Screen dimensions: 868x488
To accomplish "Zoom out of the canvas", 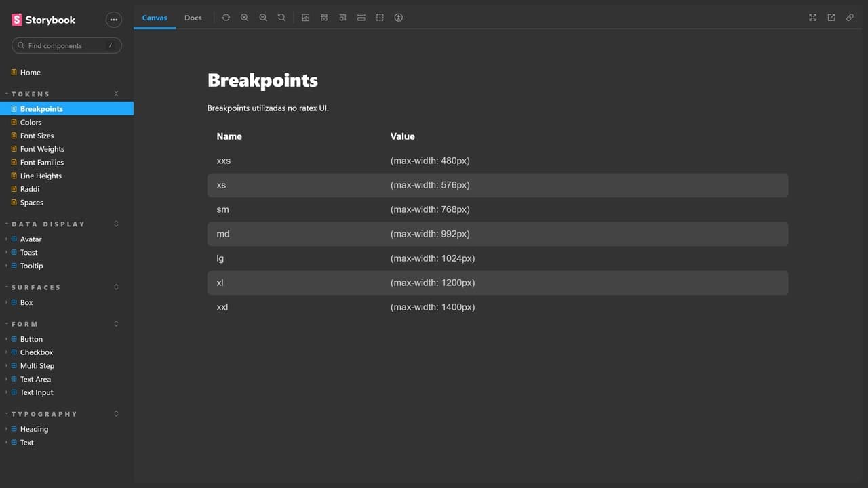I will (263, 18).
